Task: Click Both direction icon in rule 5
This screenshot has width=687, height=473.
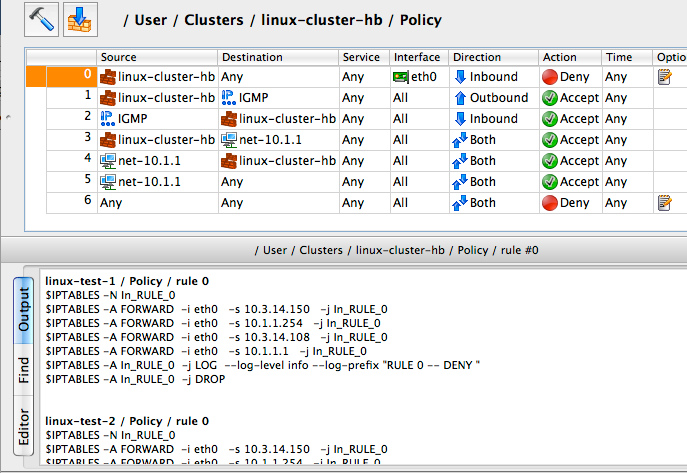Action: [460, 182]
